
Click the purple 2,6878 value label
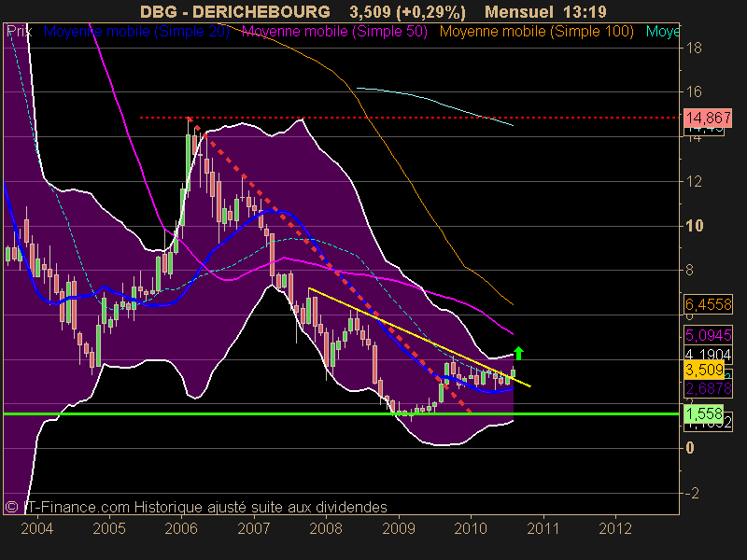708,388
